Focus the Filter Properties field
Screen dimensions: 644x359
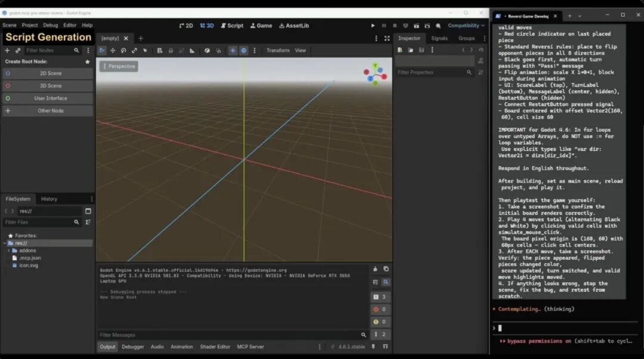434,72
